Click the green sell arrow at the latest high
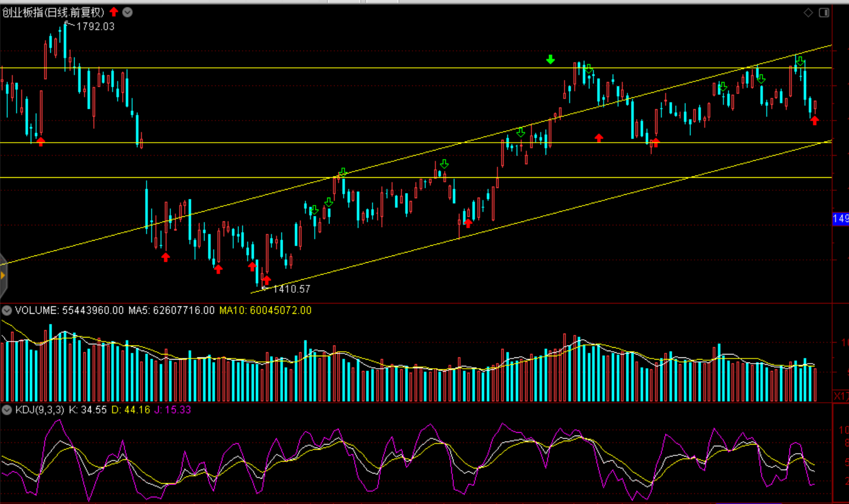849x504 pixels. click(800, 61)
